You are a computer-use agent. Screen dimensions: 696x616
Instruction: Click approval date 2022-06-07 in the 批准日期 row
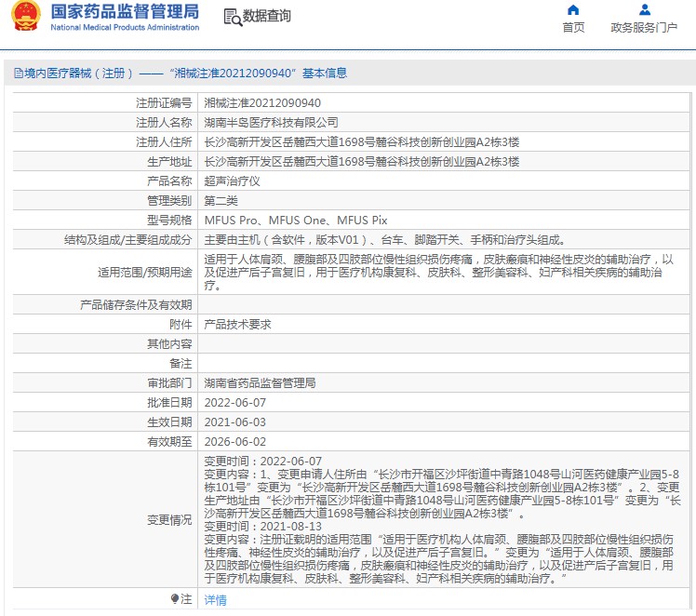pyautogui.click(x=235, y=403)
